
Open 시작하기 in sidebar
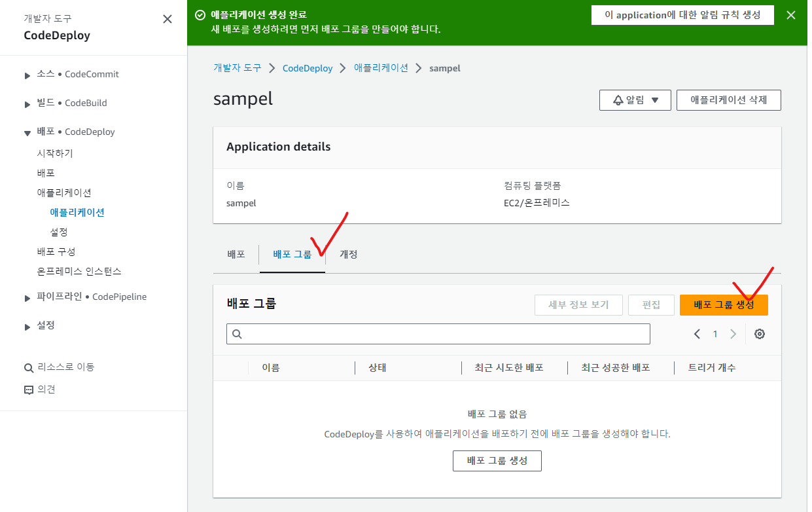55,153
